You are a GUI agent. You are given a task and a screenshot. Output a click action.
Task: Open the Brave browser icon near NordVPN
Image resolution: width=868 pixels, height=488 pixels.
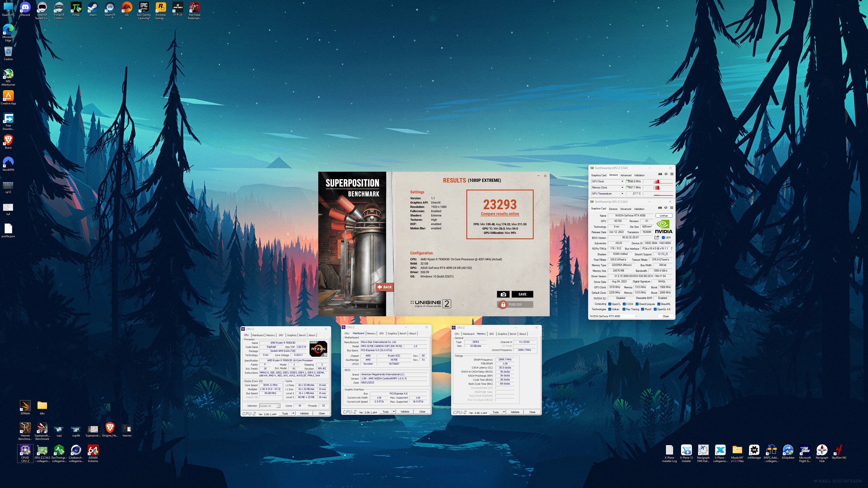coord(8,142)
